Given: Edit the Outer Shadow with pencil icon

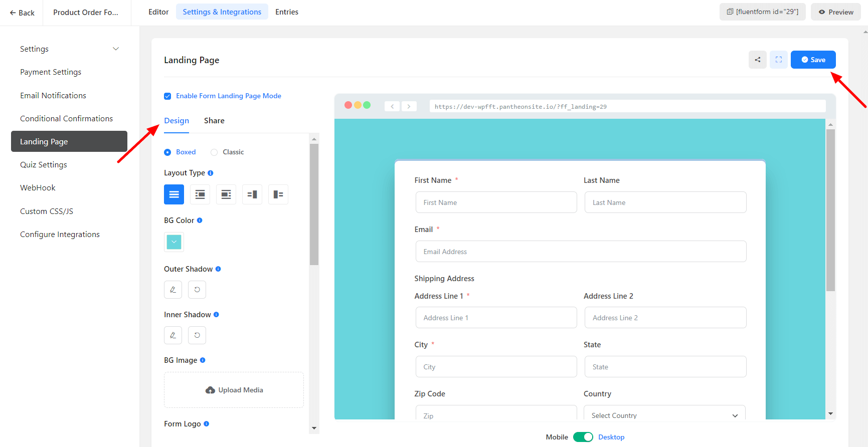Looking at the screenshot, I should click(x=173, y=290).
